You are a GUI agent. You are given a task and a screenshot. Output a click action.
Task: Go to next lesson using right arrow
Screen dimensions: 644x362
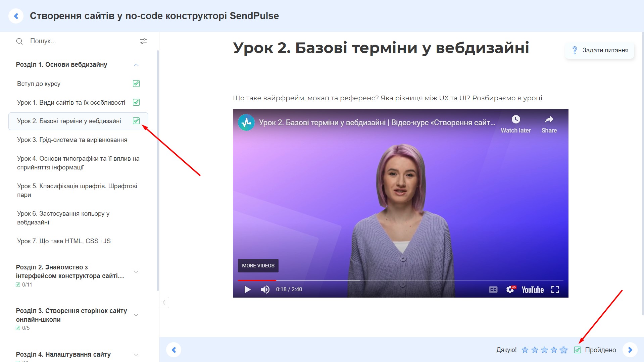point(630,350)
